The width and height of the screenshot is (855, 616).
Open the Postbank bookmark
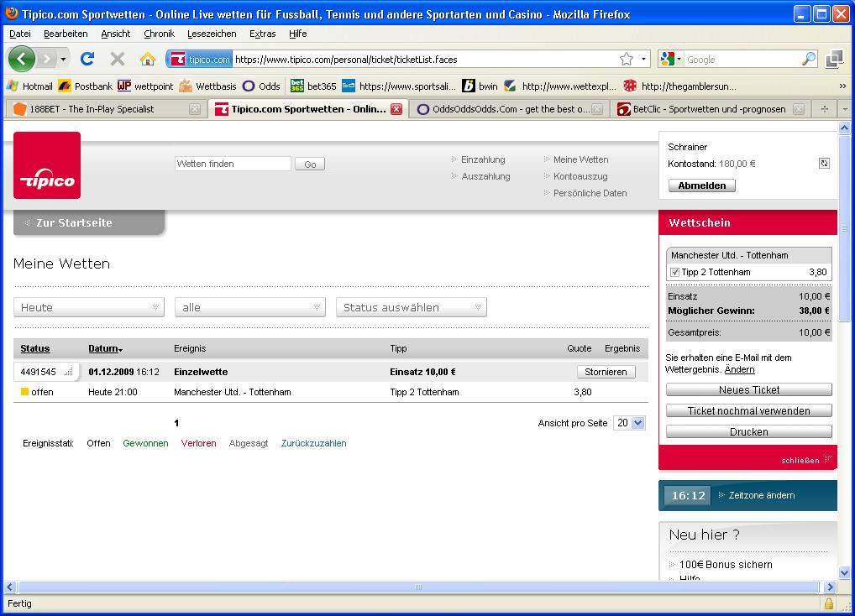pos(86,86)
